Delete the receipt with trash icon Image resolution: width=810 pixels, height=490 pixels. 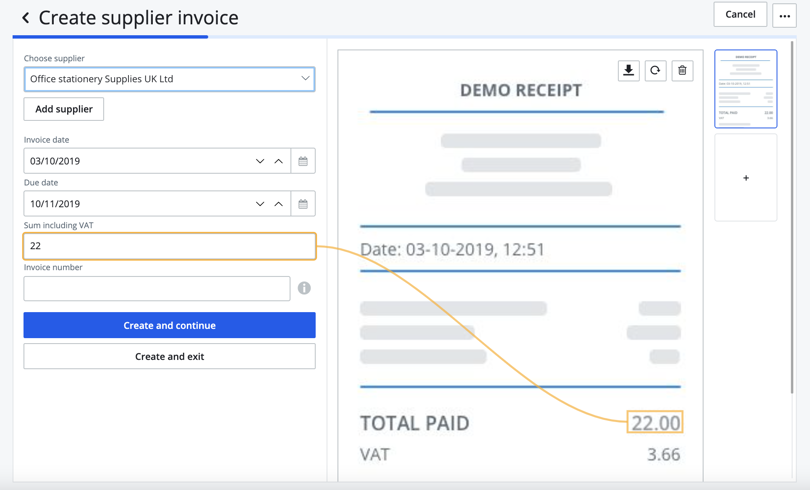(x=682, y=71)
